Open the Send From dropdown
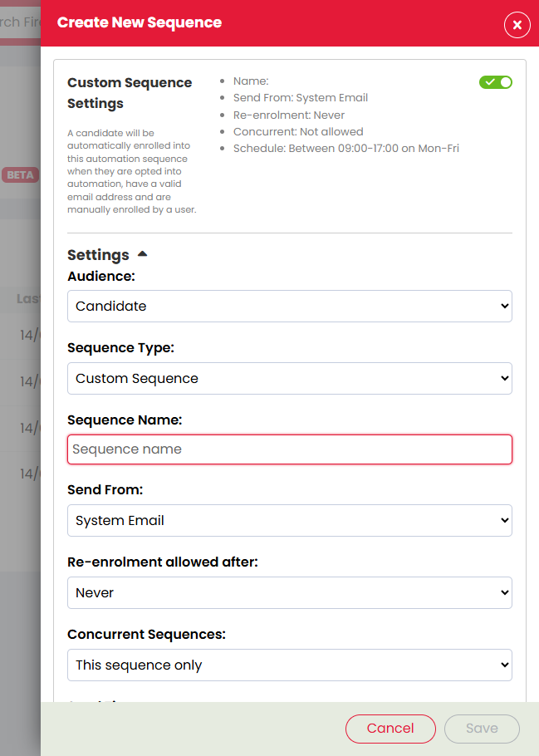 pos(290,520)
